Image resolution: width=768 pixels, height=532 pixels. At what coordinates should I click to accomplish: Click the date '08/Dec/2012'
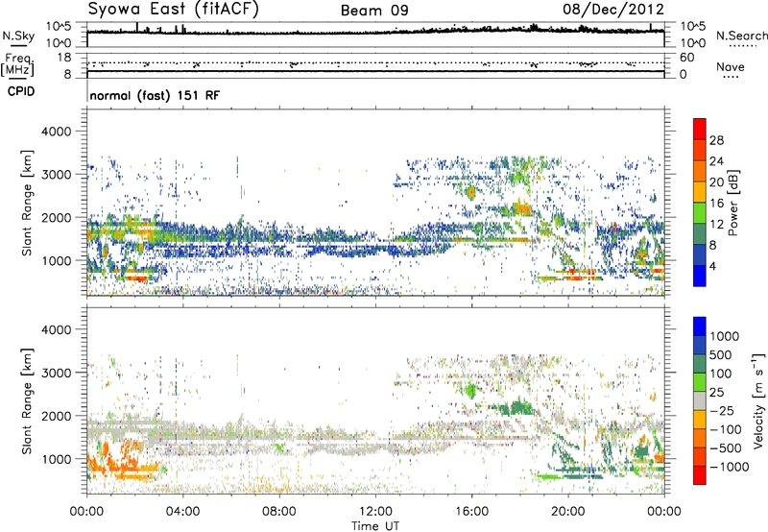click(x=613, y=9)
